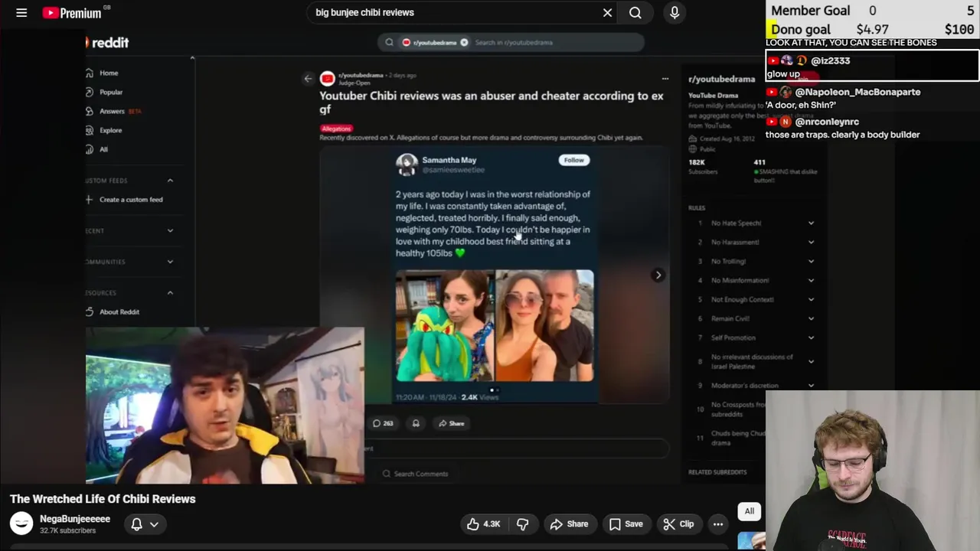Image resolution: width=980 pixels, height=551 pixels.
Task: Collapse the Custom Feeds section
Action: [170, 181]
